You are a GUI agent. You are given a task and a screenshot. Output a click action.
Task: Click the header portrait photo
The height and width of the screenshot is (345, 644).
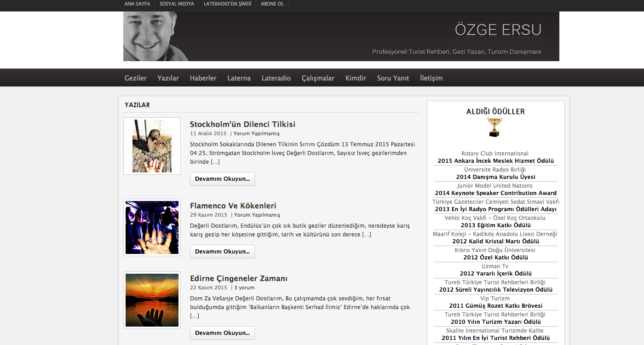pyautogui.click(x=156, y=36)
